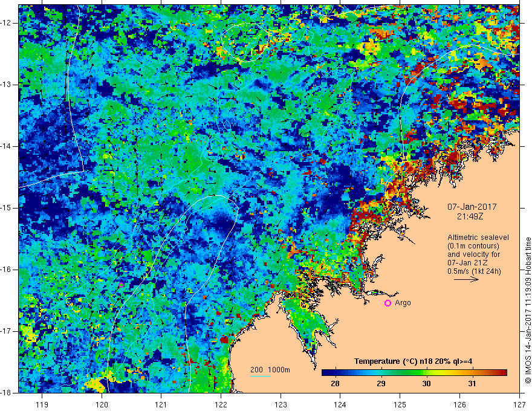
Task: Click the 'Argo' legend label
Action: coord(403,303)
